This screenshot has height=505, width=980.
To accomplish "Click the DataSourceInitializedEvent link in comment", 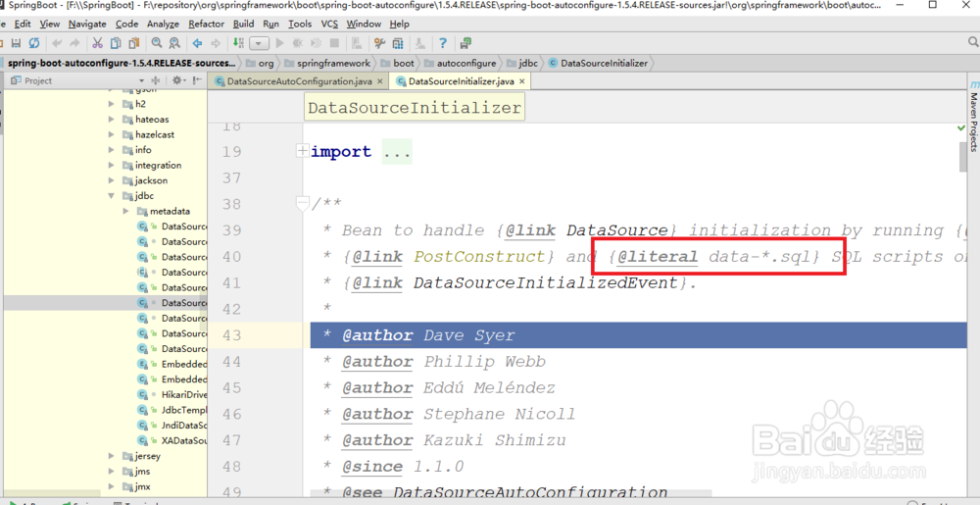I will (546, 282).
